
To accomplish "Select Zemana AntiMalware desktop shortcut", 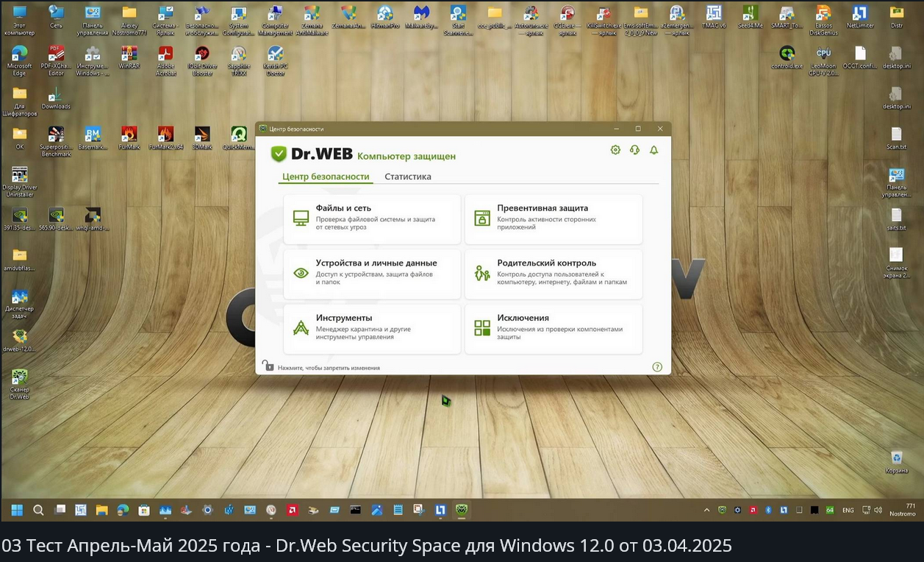I will tap(312, 21).
